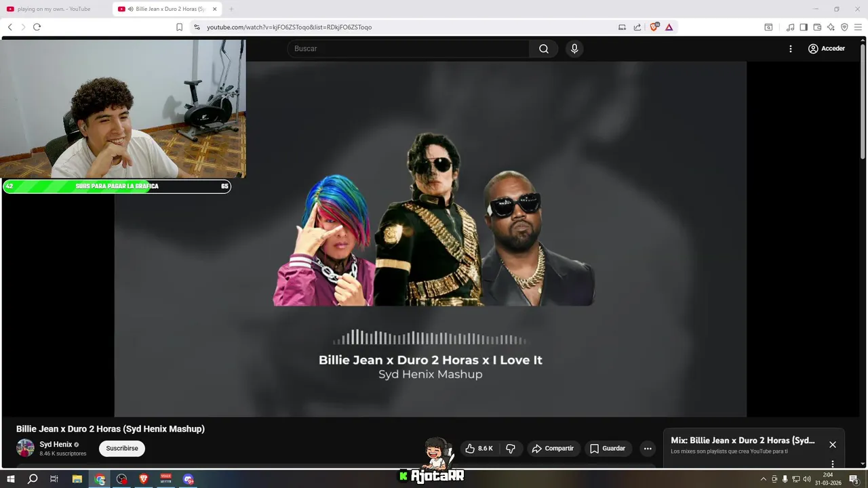Open clock showing 2:04
Screen dimensions: 868x488
[x=828, y=479]
